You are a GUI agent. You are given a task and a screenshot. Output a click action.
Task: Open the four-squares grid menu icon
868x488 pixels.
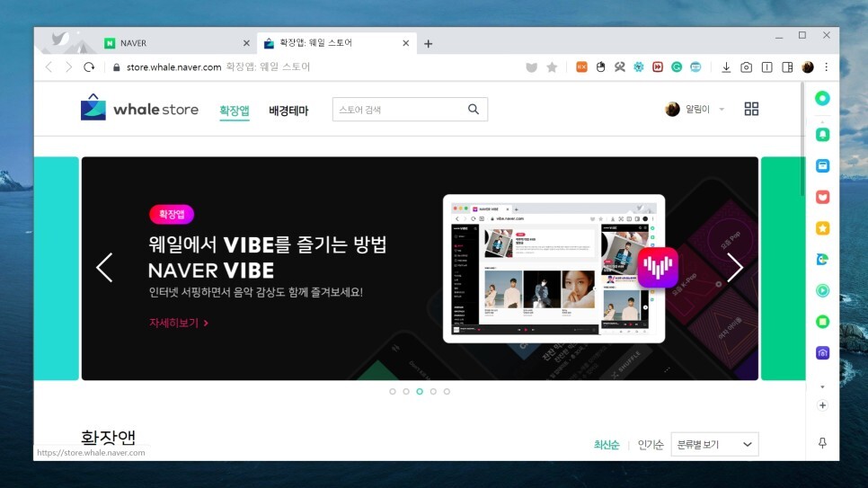751,109
